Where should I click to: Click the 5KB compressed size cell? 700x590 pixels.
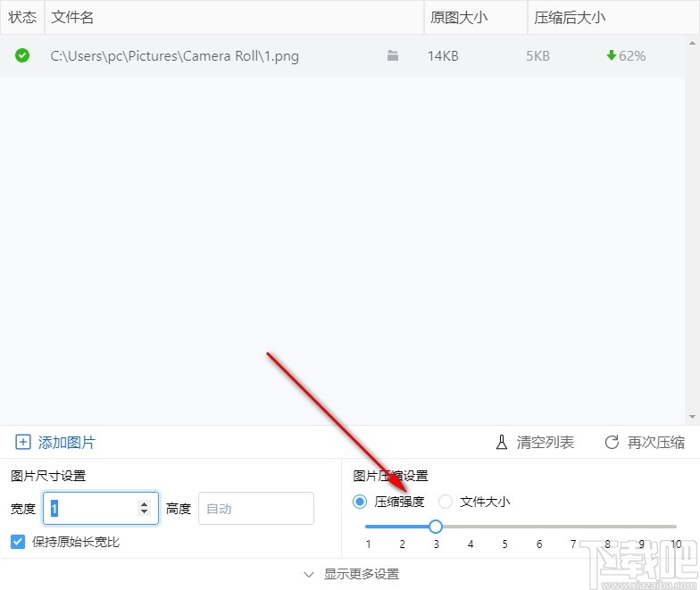click(537, 55)
